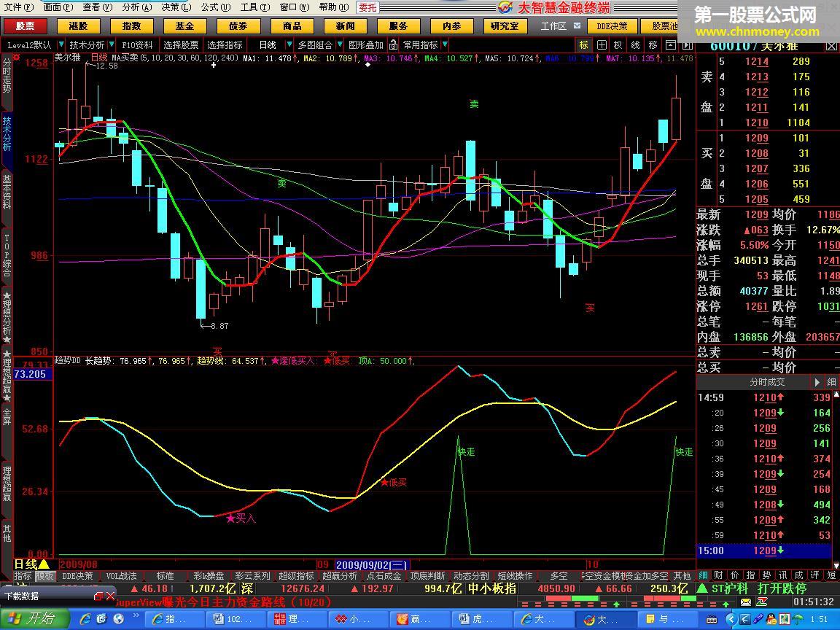Screen dimensions: 840x630
Task: Toggle the 标 annotation icon in toolbar
Action: 583,45
